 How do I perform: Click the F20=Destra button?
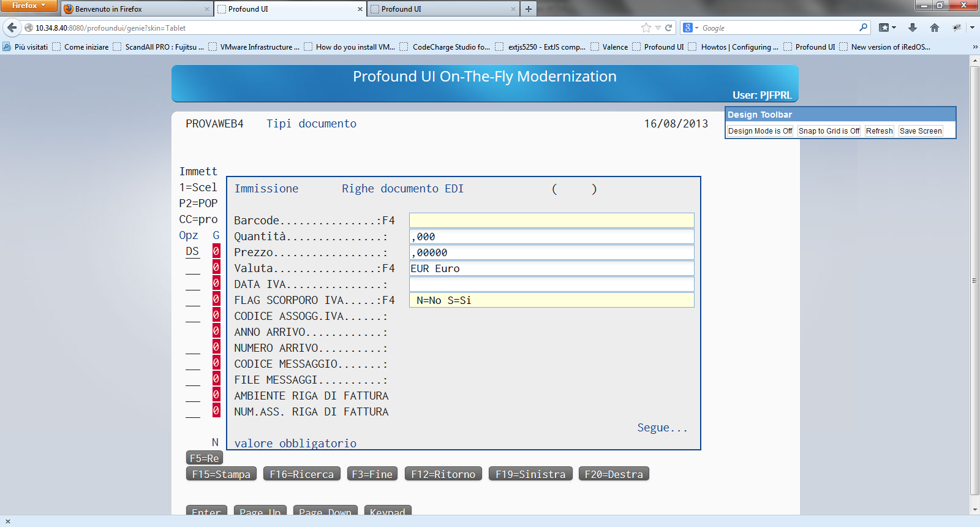click(614, 474)
